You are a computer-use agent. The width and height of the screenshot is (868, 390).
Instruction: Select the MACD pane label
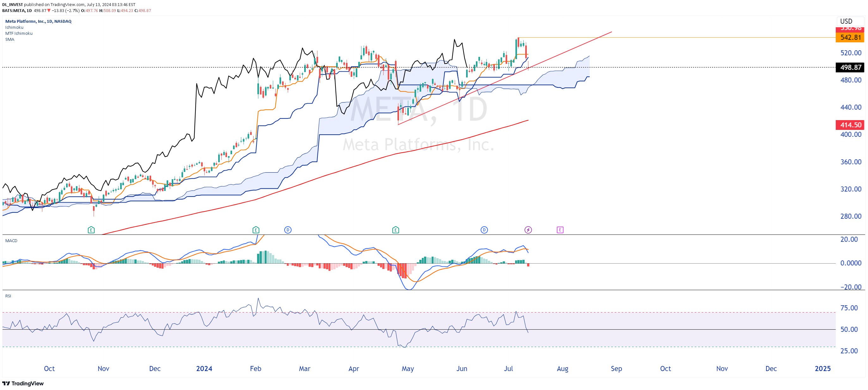(x=11, y=241)
